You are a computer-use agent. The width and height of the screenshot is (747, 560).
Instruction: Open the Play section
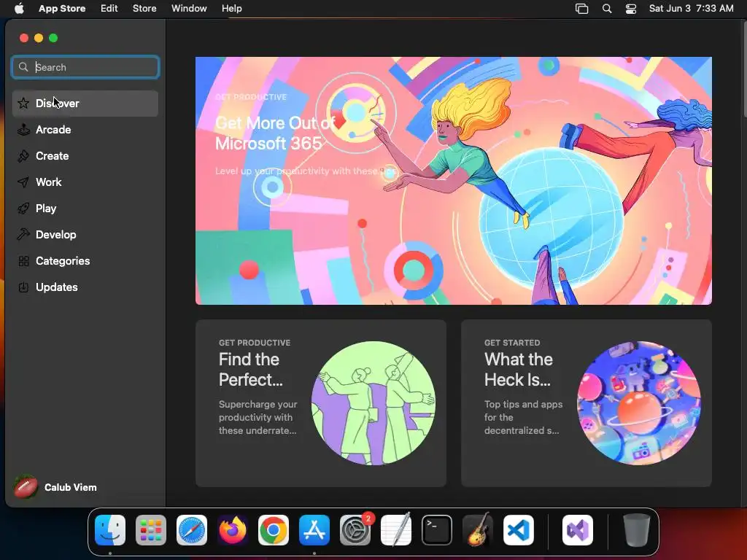(85, 208)
